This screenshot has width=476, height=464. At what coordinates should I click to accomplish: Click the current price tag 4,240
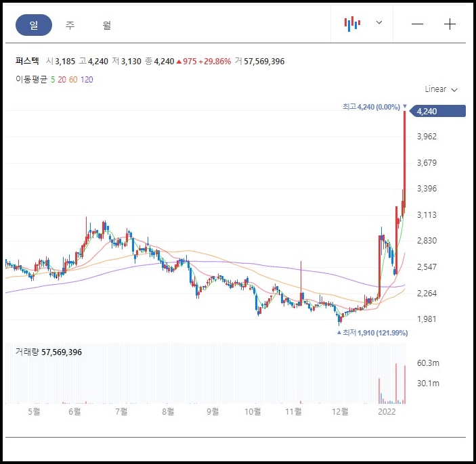pyautogui.click(x=437, y=112)
